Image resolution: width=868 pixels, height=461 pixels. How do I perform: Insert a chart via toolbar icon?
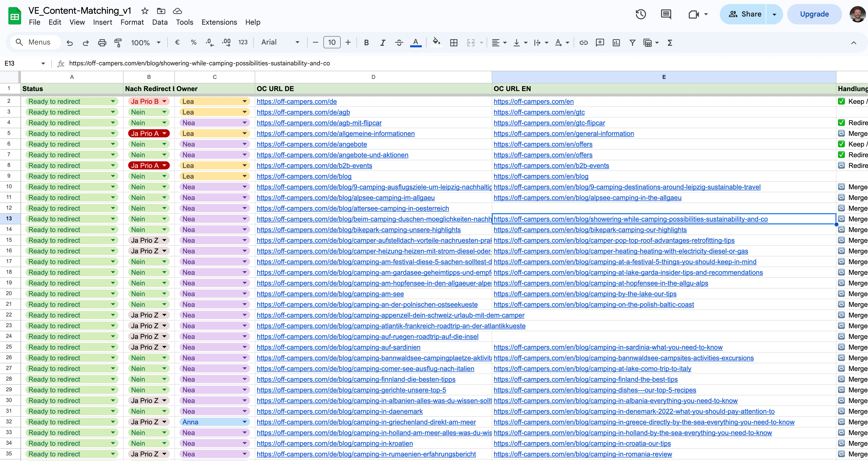coord(616,42)
